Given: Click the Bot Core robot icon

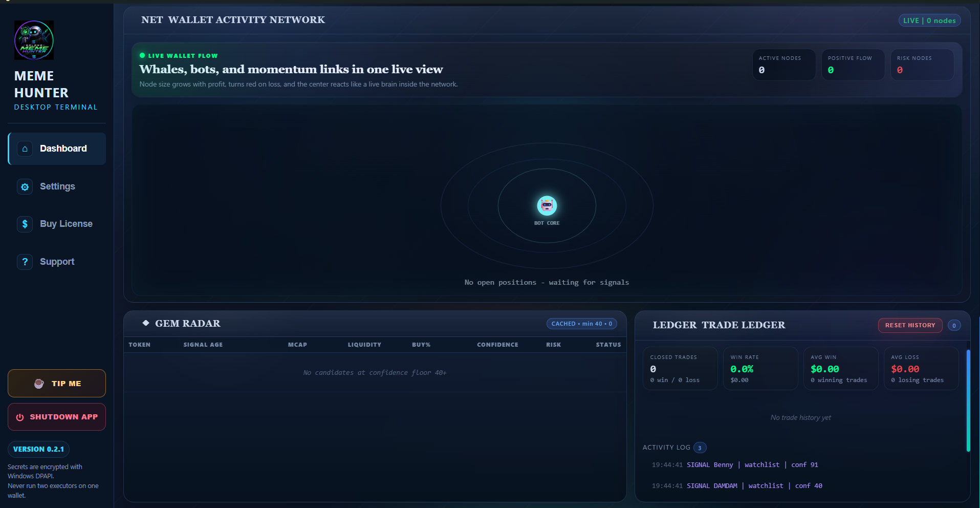Looking at the screenshot, I should pos(547,205).
